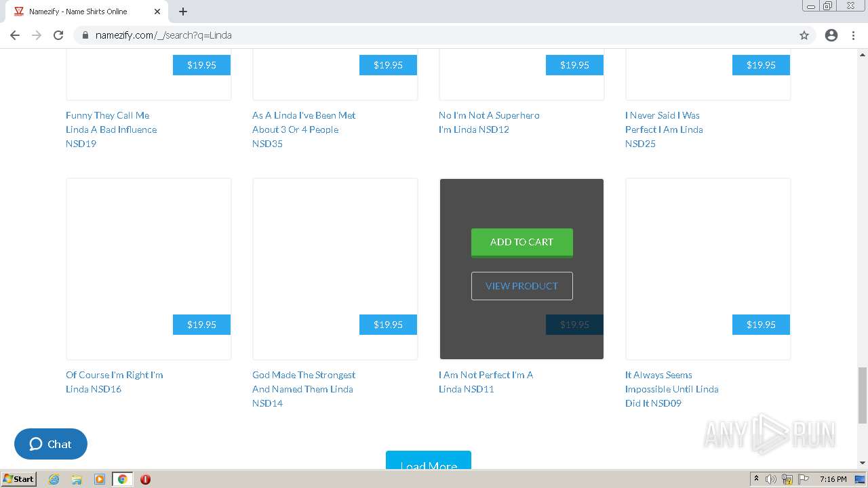The image size is (868, 488).
Task: Switch to the Chrome taskbar button
Action: pyautogui.click(x=122, y=479)
